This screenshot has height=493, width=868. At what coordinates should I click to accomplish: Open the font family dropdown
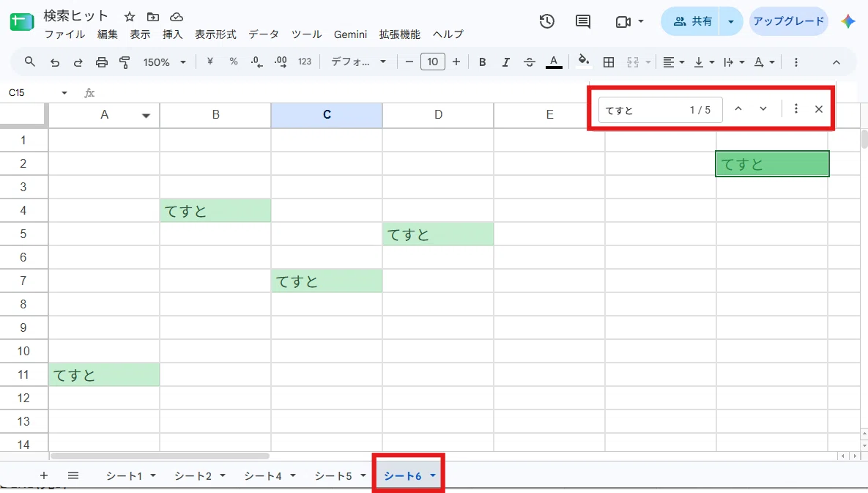click(x=358, y=62)
